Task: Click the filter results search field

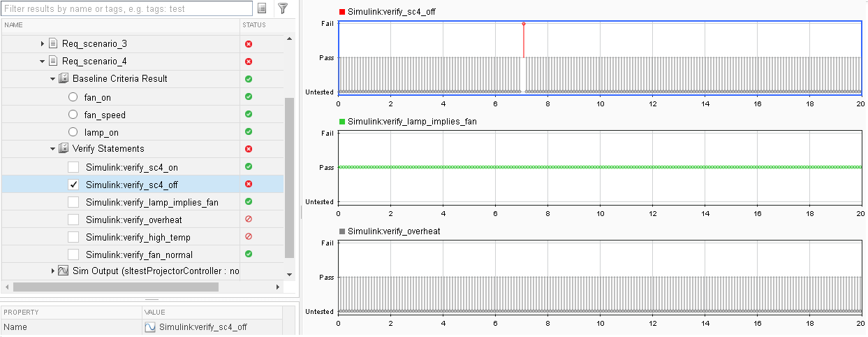Action: point(126,8)
